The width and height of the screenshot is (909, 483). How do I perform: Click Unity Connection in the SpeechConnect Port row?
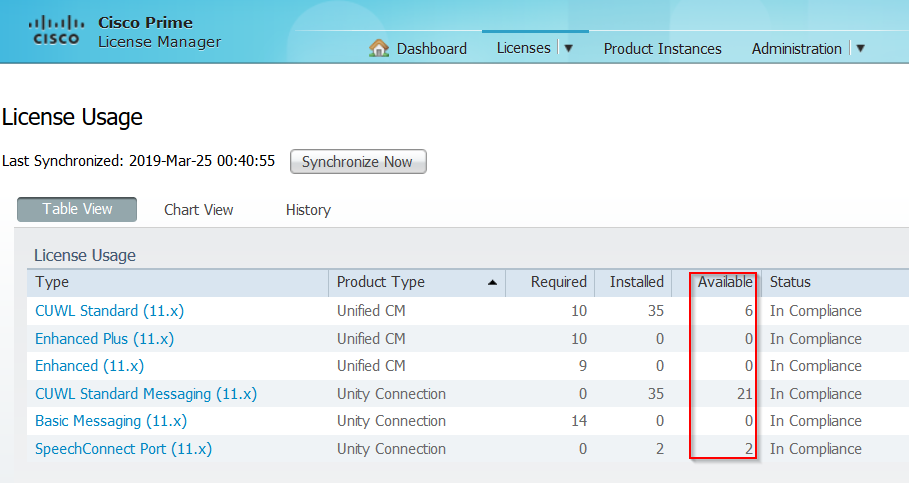coord(391,449)
